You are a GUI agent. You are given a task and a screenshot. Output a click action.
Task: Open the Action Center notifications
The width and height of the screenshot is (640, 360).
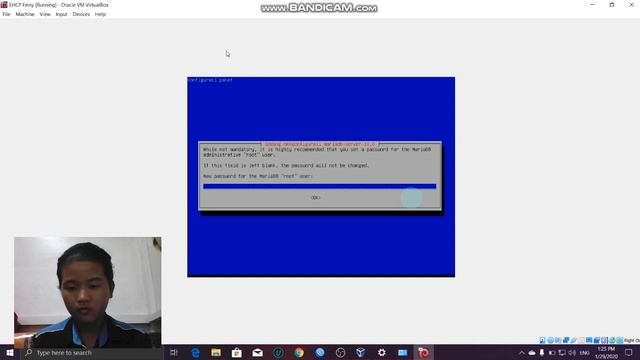pyautogui.click(x=629, y=353)
